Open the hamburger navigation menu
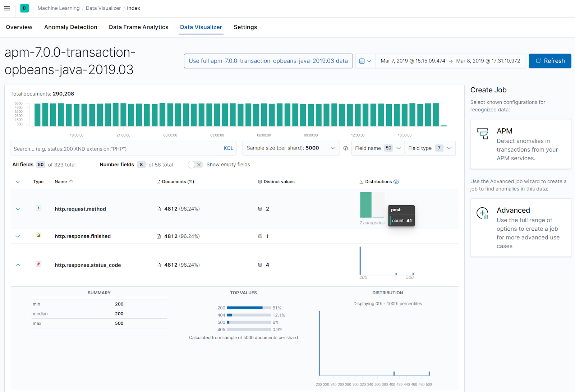 tap(7, 8)
